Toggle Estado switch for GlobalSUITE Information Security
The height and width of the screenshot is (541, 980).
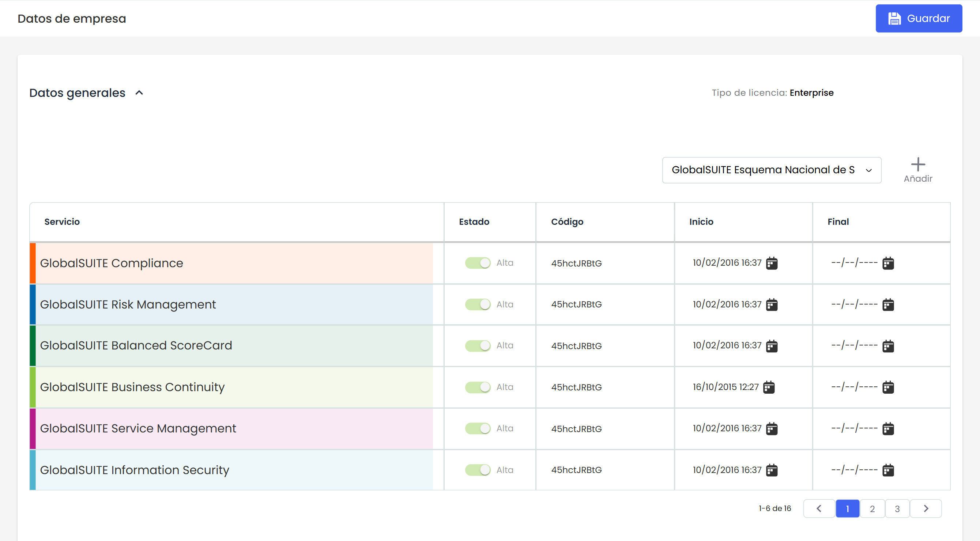coord(478,470)
